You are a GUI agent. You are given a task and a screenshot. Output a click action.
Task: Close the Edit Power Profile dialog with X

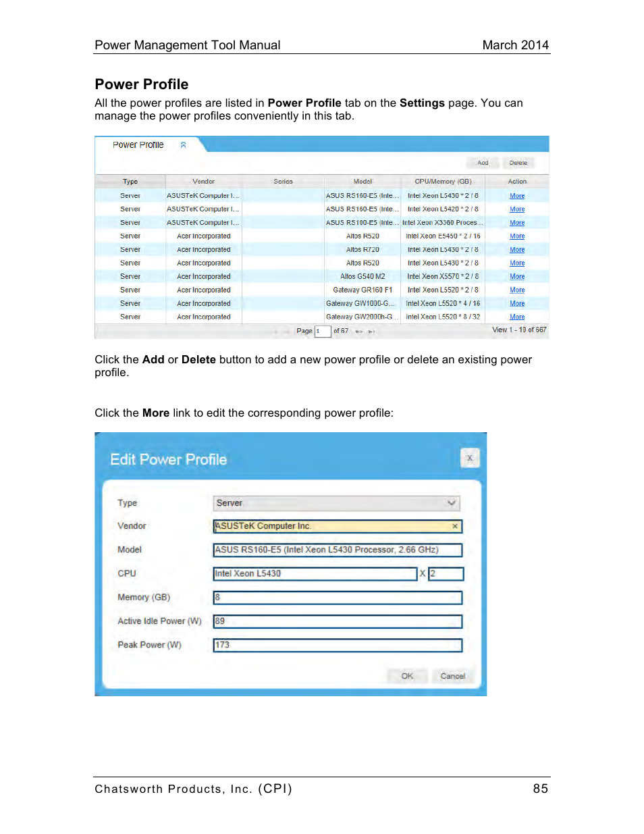click(470, 458)
